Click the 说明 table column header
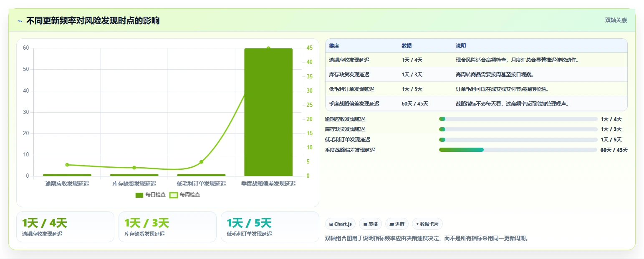This screenshot has height=259, width=644. tap(461, 46)
